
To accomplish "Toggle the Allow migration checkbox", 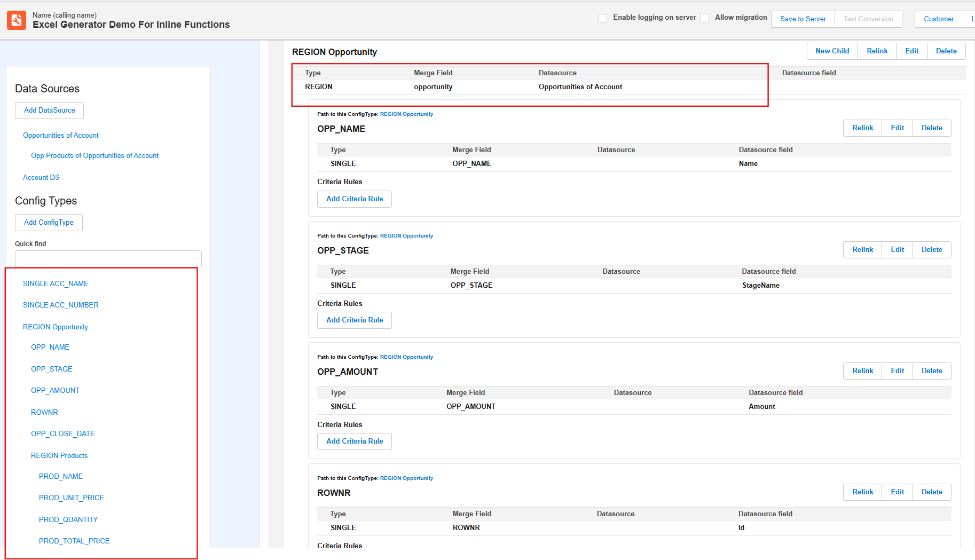I will [705, 18].
